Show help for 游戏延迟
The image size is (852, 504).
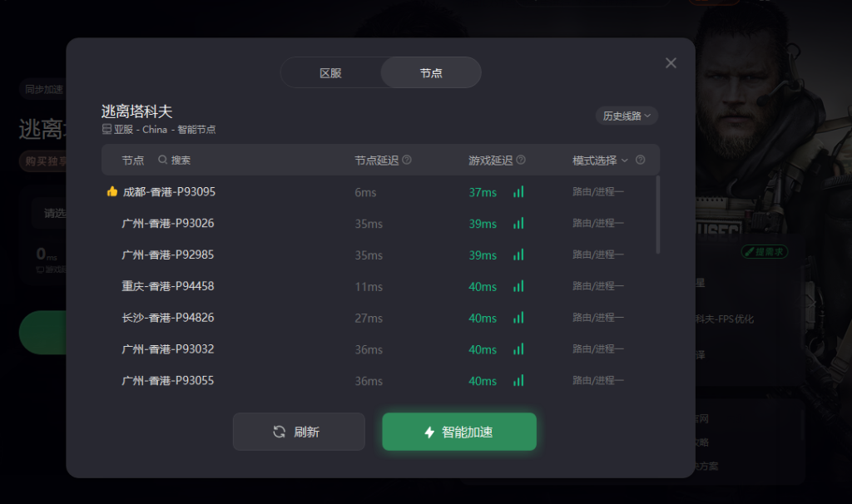(x=521, y=160)
